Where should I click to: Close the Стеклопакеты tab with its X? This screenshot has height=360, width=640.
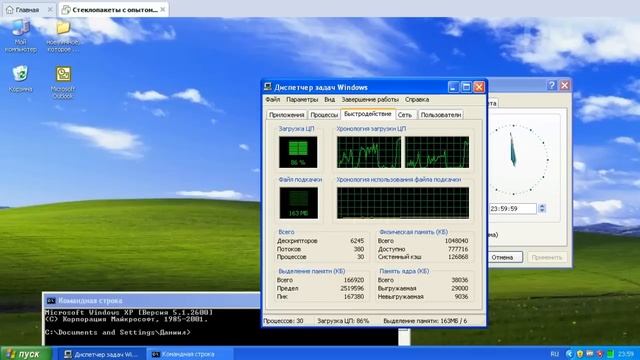[x=162, y=9]
